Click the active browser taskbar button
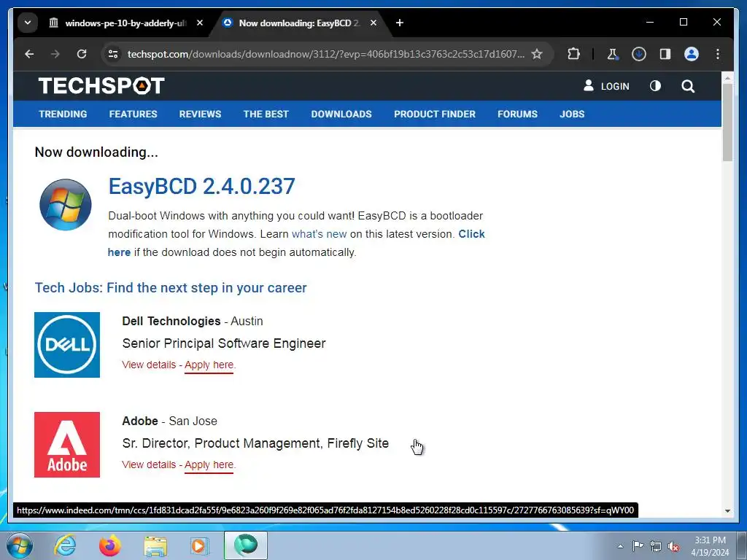 (x=246, y=545)
